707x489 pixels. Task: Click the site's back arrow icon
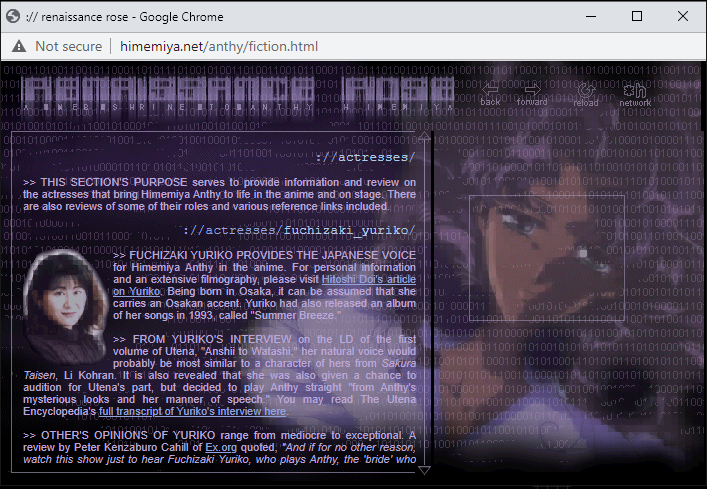pos(490,90)
